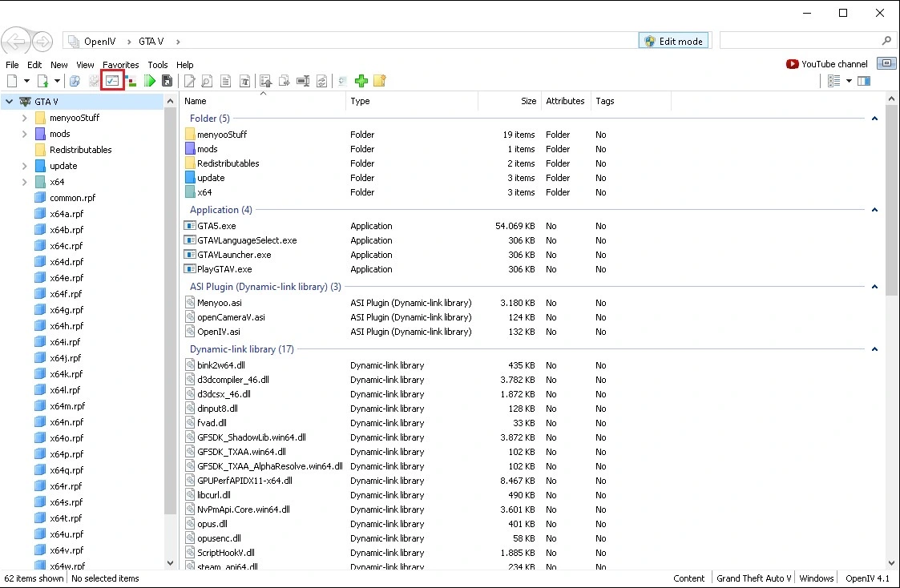Sort by the Type column header

pyautogui.click(x=412, y=101)
